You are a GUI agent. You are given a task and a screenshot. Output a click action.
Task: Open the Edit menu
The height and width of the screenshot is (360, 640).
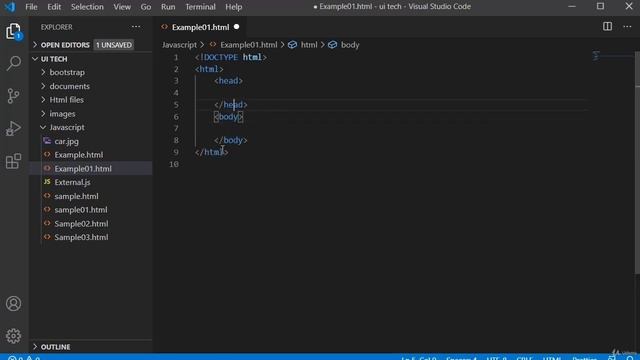tap(54, 7)
